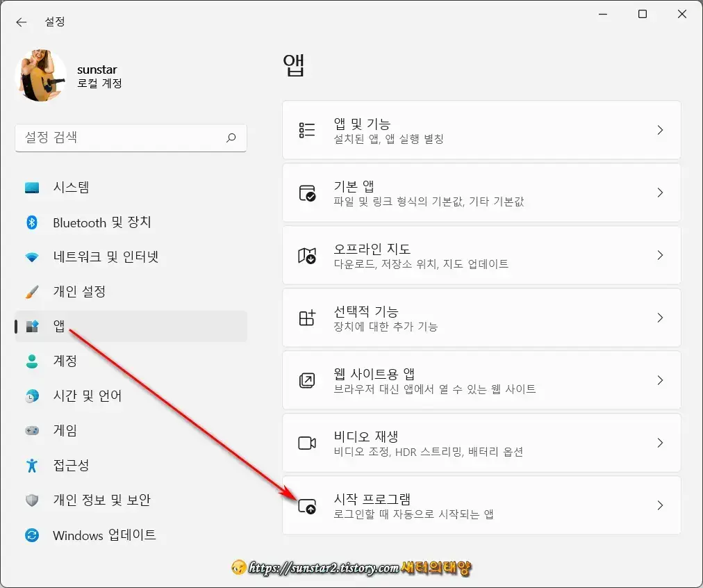Viewport: 703px width, 588px height.
Task: Click the 비디오 재생 camera icon
Action: [307, 443]
